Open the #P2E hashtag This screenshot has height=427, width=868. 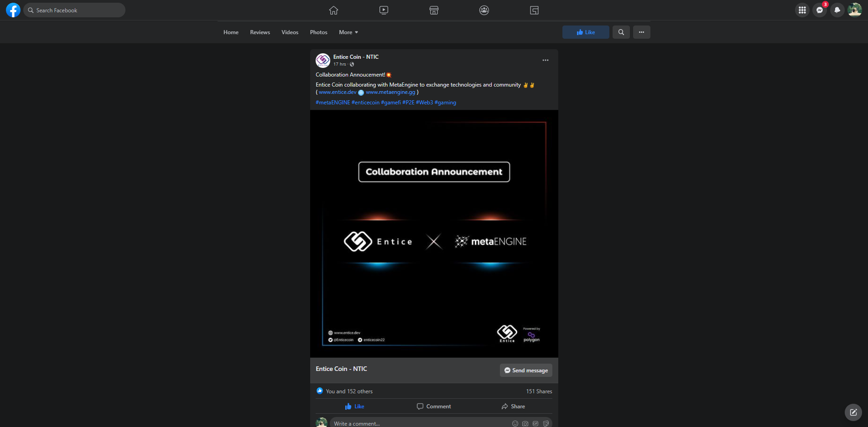pos(408,103)
